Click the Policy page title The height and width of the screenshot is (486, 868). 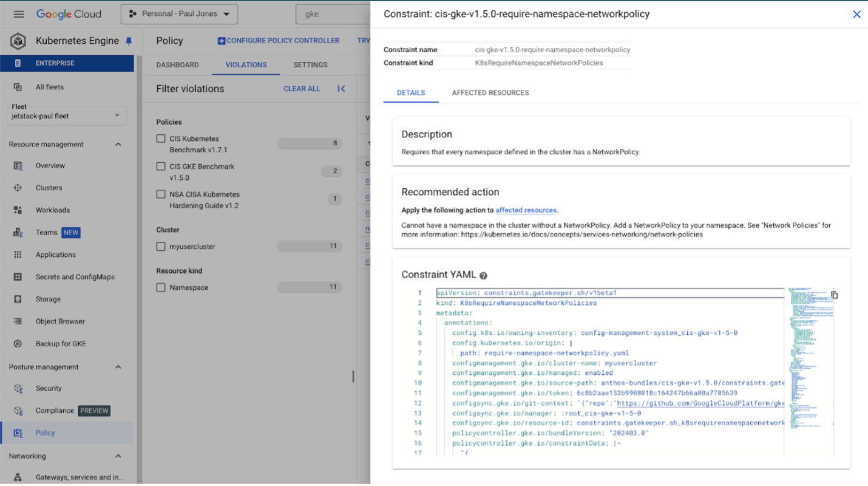(x=169, y=41)
